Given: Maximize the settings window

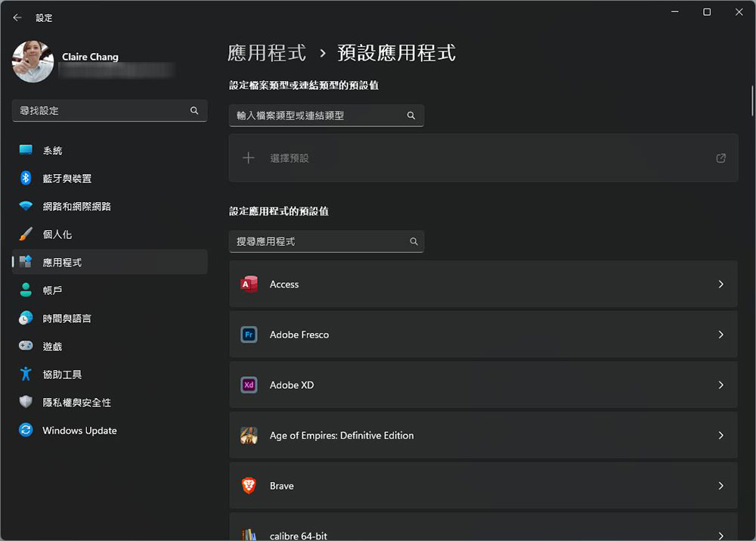Looking at the screenshot, I should pos(707,12).
